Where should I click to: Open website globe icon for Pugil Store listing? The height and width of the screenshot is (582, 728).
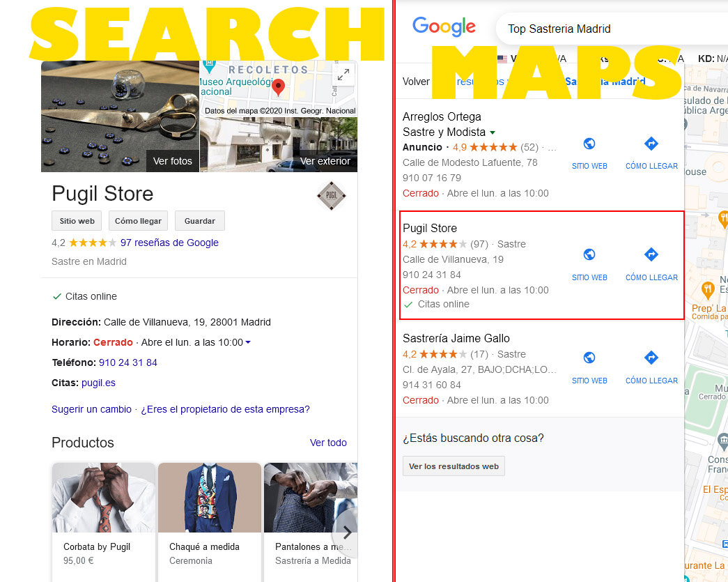coord(589,254)
